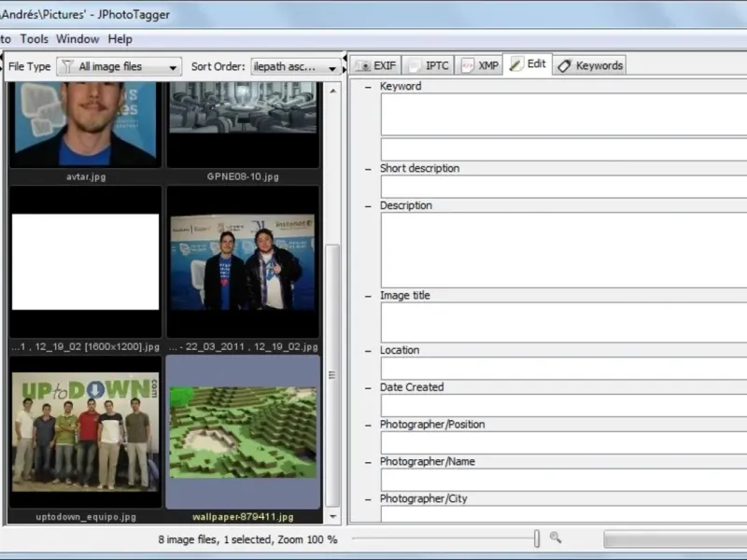Collapse the Image title section

pos(368,296)
